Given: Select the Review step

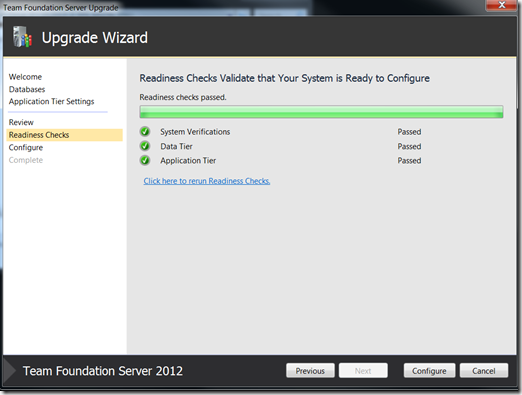Looking at the screenshot, I should tap(21, 122).
